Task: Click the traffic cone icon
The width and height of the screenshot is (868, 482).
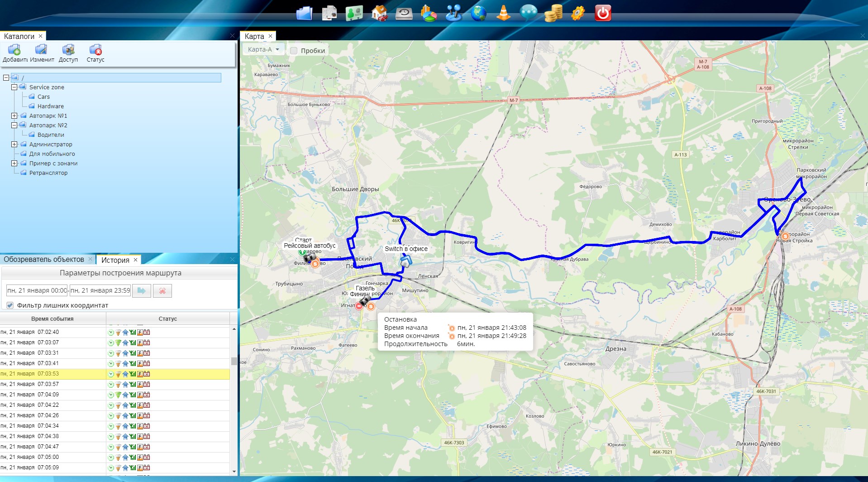Action: (503, 13)
